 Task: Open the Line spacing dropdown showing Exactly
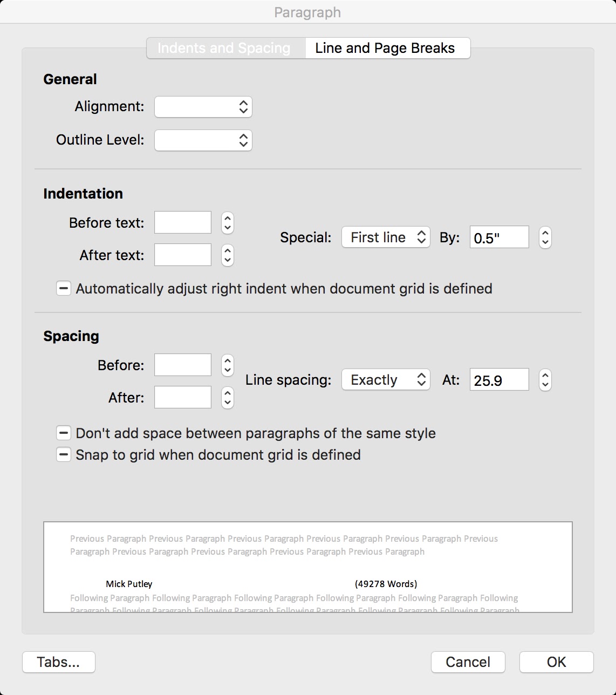[x=385, y=380]
